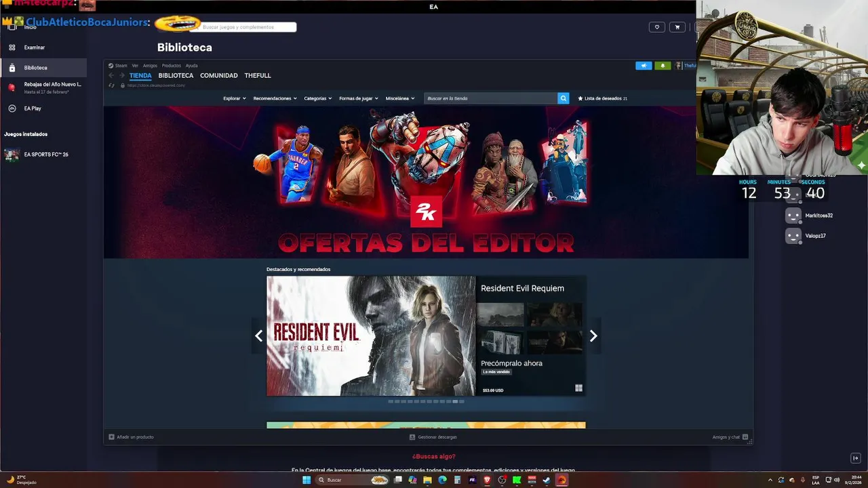Open the 2K Ofertas del Editor banner

426,182
